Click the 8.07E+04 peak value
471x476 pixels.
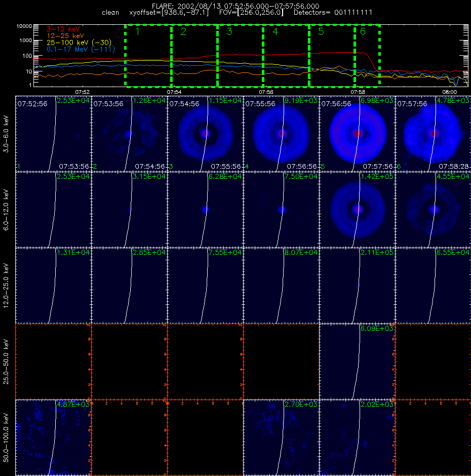click(301, 252)
